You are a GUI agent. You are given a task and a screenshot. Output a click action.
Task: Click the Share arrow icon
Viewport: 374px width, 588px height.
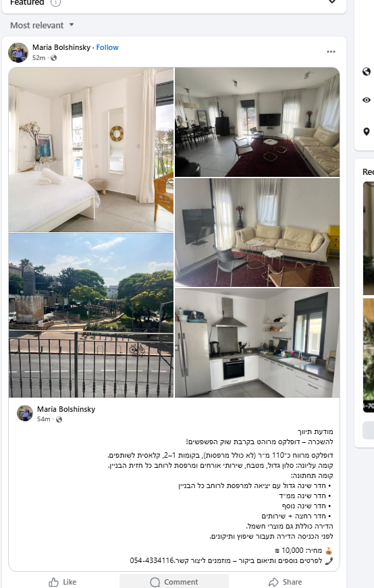[273, 582]
